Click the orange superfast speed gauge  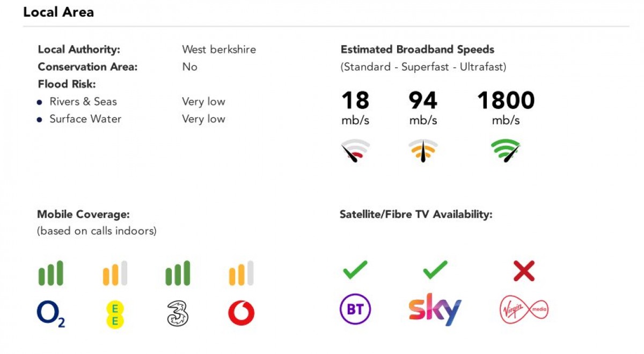423,151
